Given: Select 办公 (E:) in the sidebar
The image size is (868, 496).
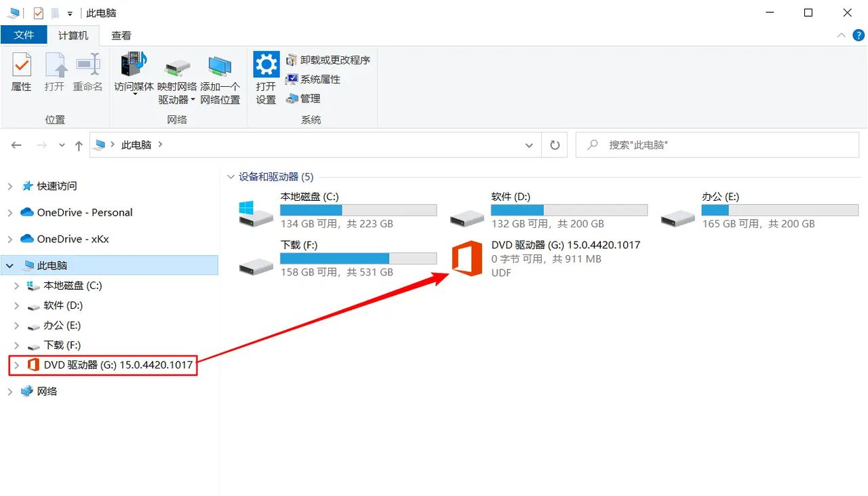Looking at the screenshot, I should pos(62,325).
